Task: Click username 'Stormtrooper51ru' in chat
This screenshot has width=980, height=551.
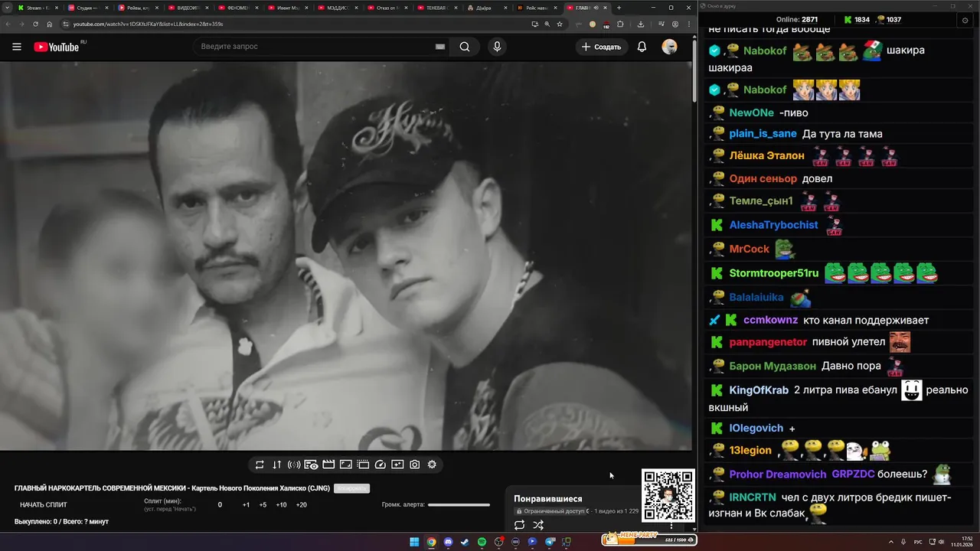Action: [x=774, y=273]
